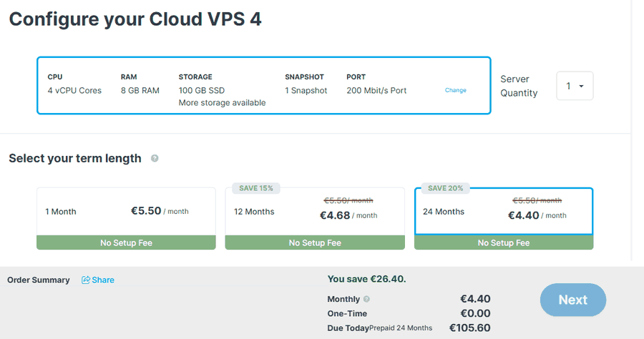
Task: Click the €4.68 / month price
Action: pyautogui.click(x=348, y=215)
